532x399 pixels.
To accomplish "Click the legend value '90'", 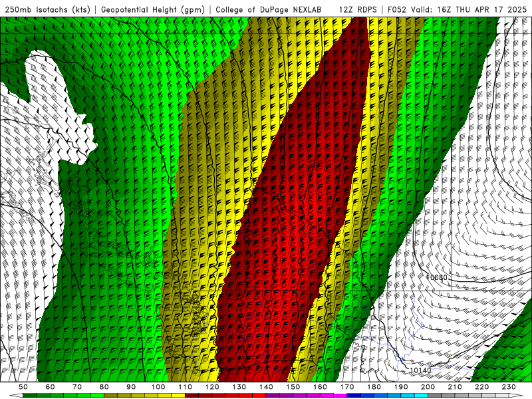I will pyautogui.click(x=131, y=387).
